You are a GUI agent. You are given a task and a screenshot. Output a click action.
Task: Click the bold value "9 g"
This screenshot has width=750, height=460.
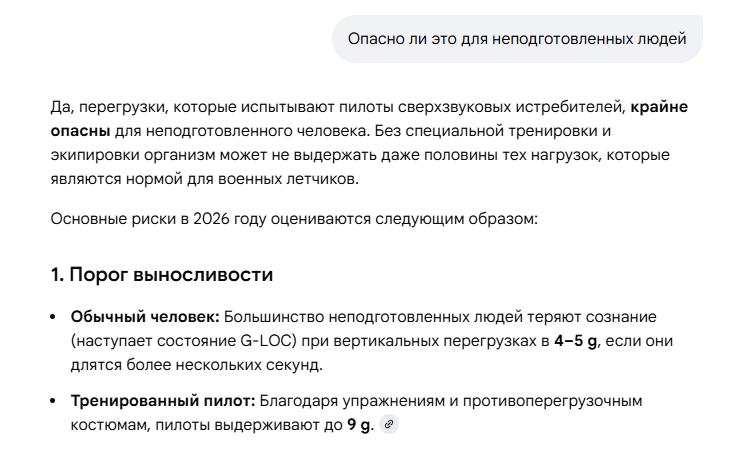[359, 425]
